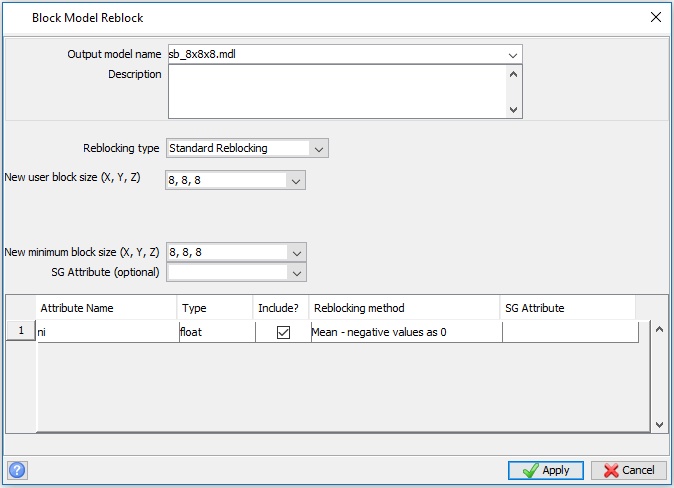Select row header 1 in the table

click(21, 331)
